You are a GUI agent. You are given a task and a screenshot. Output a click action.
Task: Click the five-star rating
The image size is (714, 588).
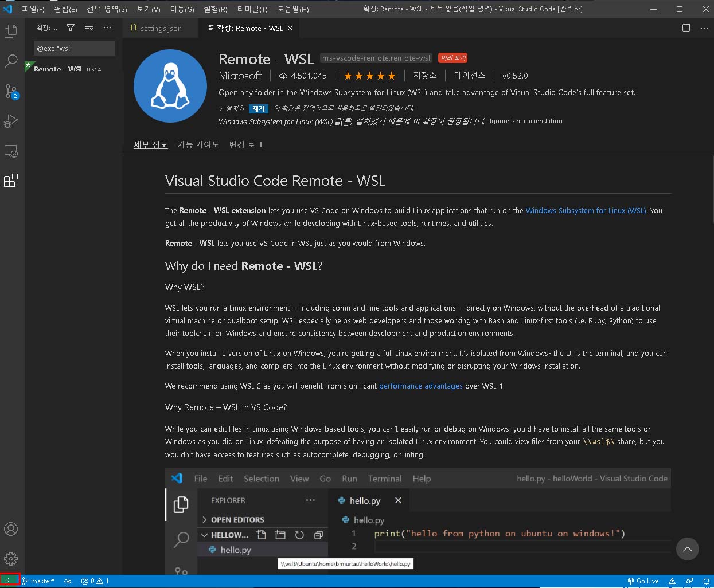coord(369,76)
